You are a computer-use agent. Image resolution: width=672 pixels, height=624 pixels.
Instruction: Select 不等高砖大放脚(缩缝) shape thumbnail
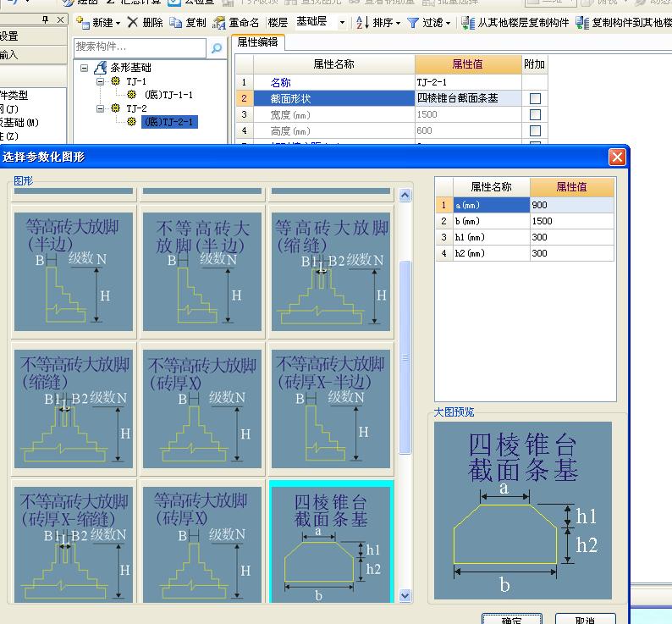(74, 409)
